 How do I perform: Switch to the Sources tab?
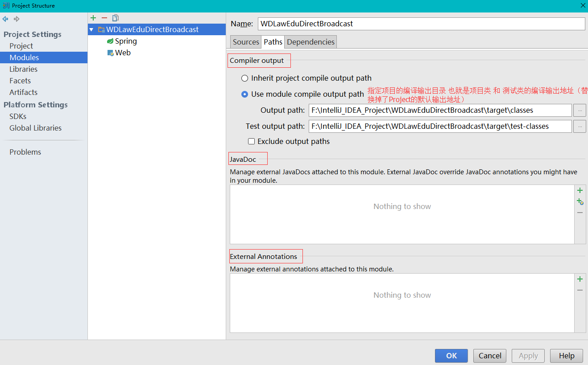click(245, 41)
